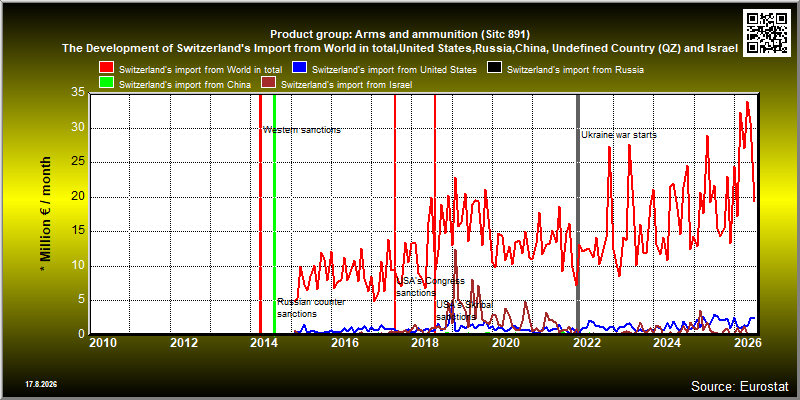Click the 'Product group: Arms and ammunition' title
The width and height of the screenshot is (800, 400).
tap(400, 35)
